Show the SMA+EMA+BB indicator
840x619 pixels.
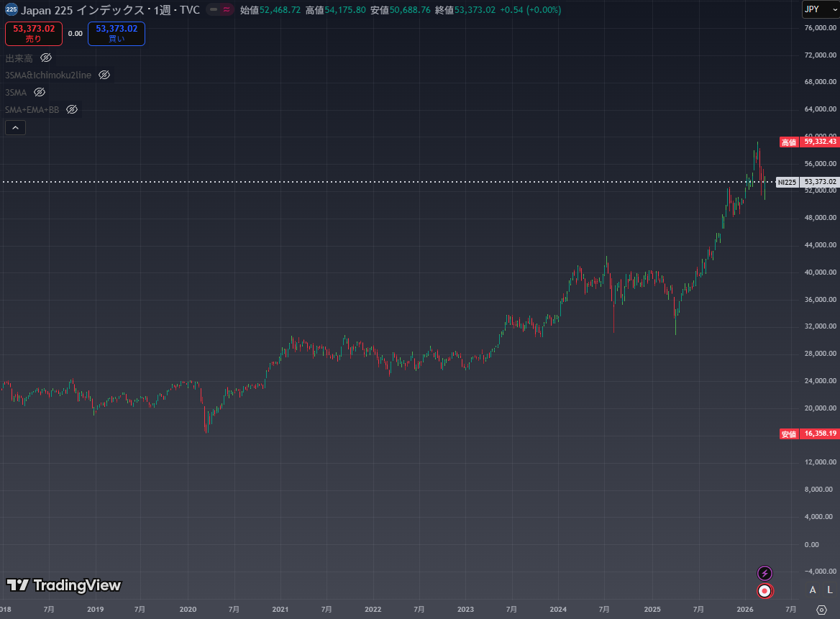(x=72, y=109)
